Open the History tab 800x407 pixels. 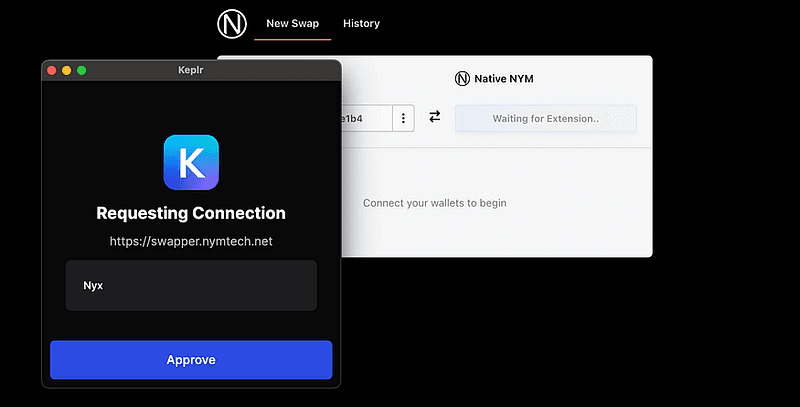coord(361,23)
